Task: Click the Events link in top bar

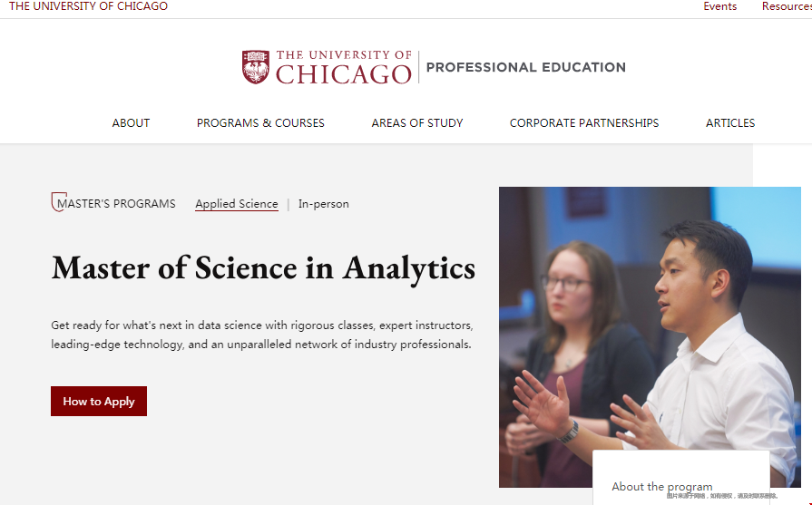Action: click(720, 6)
